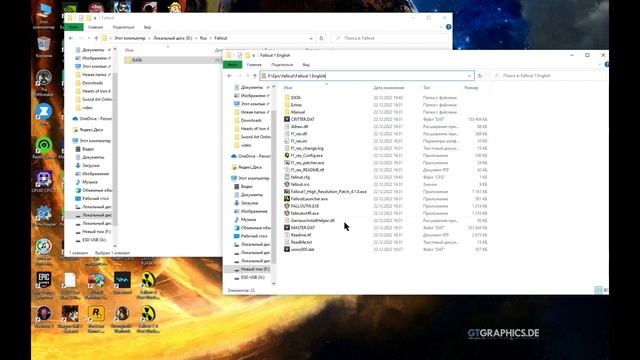Select Fallout1_High_Resolution_Patch_4.1.8.exe installer
This screenshot has height=360, width=640.
click(x=328, y=191)
